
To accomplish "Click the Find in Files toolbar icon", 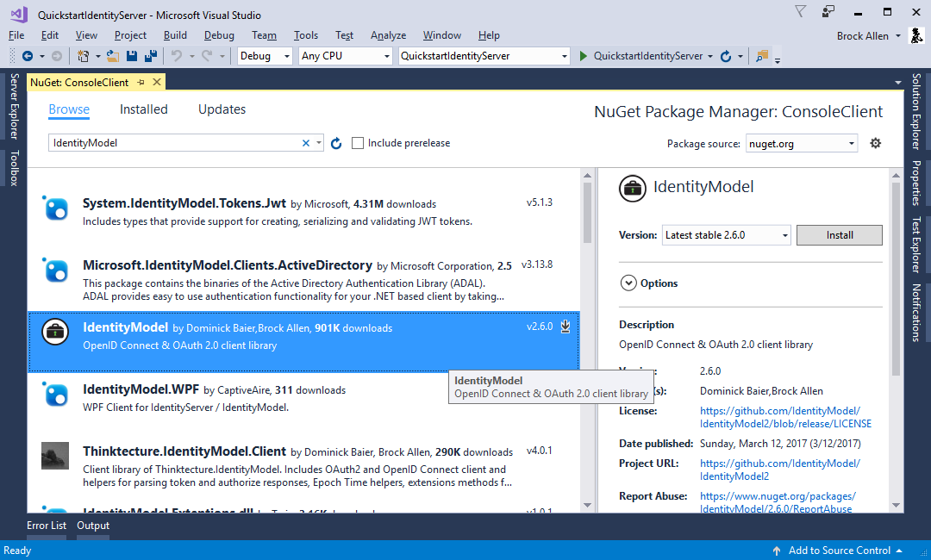I will [762, 56].
